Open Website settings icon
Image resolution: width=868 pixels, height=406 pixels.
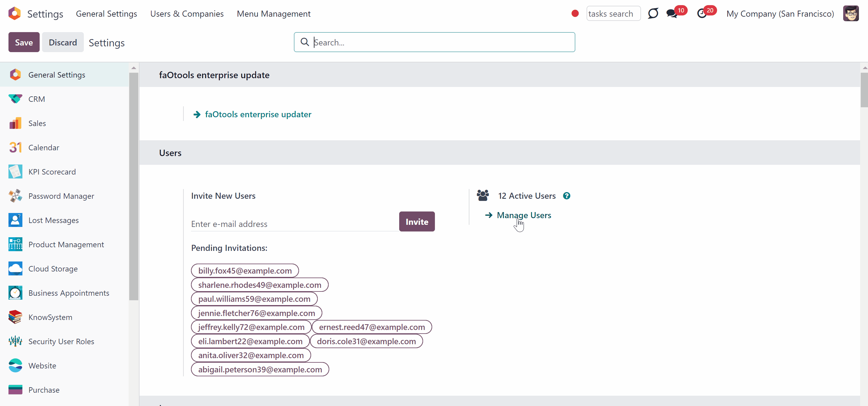tap(15, 366)
